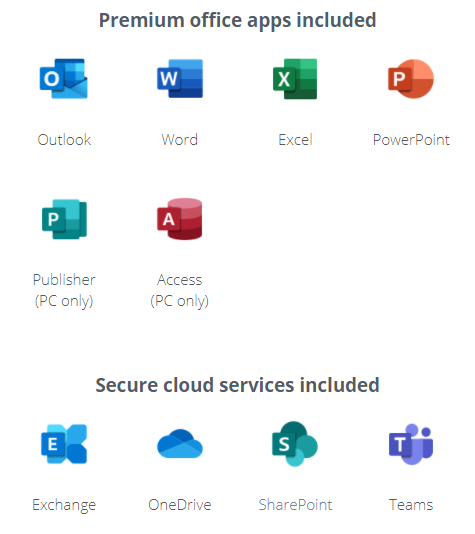The width and height of the screenshot is (475, 534).
Task: Select the OneDrive text label
Action: pyautogui.click(x=179, y=505)
